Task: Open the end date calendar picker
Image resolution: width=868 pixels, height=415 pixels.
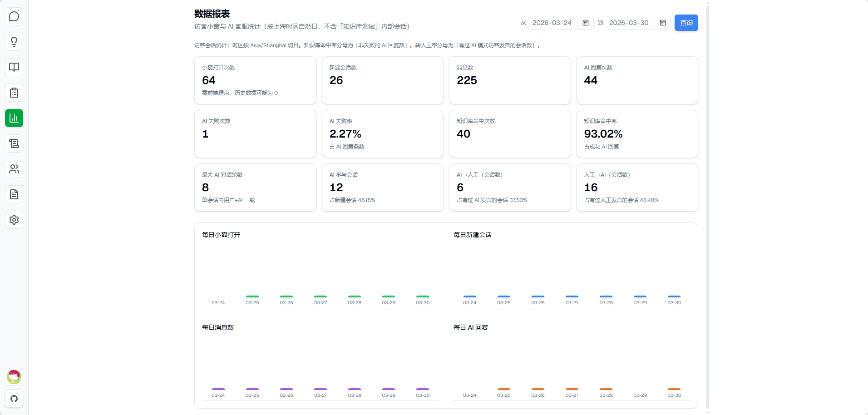Action: pyautogui.click(x=662, y=23)
